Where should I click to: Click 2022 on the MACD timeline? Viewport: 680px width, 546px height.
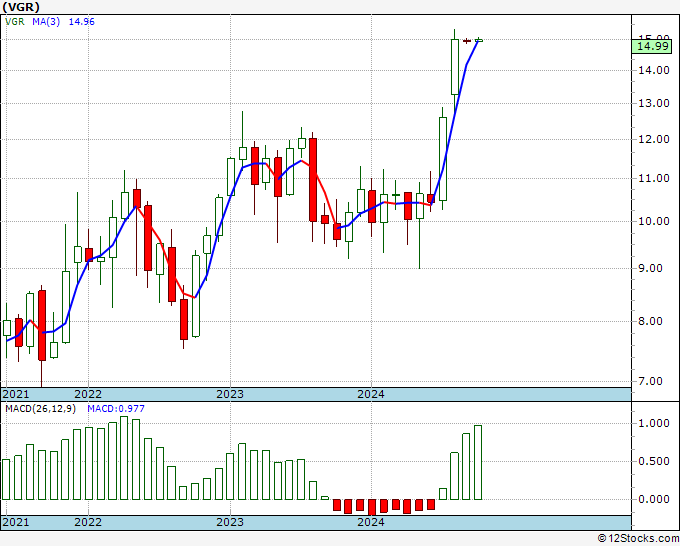(x=88, y=522)
